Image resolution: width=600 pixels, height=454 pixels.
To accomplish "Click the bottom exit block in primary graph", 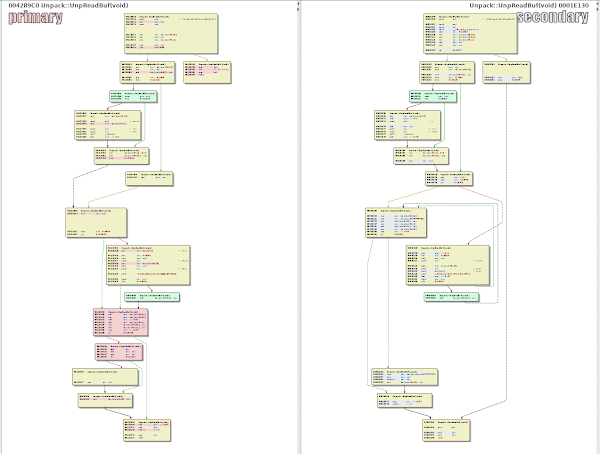I will 147,429.
